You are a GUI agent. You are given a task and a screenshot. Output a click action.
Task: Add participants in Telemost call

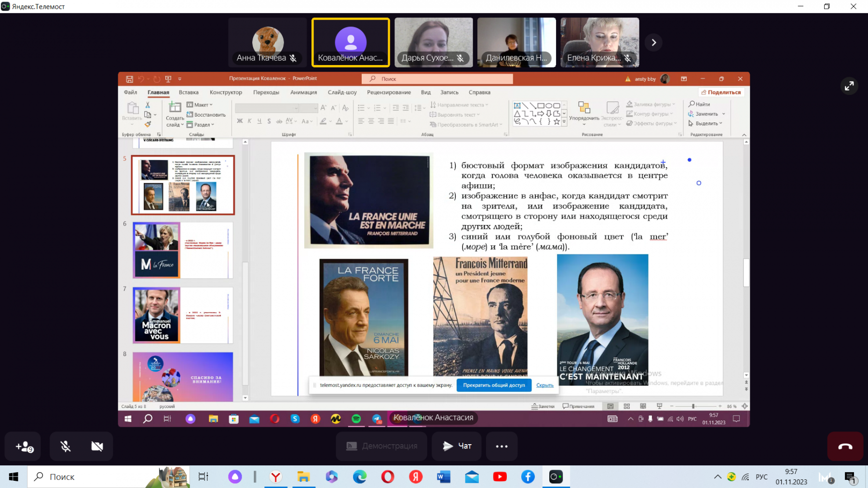coord(24,447)
